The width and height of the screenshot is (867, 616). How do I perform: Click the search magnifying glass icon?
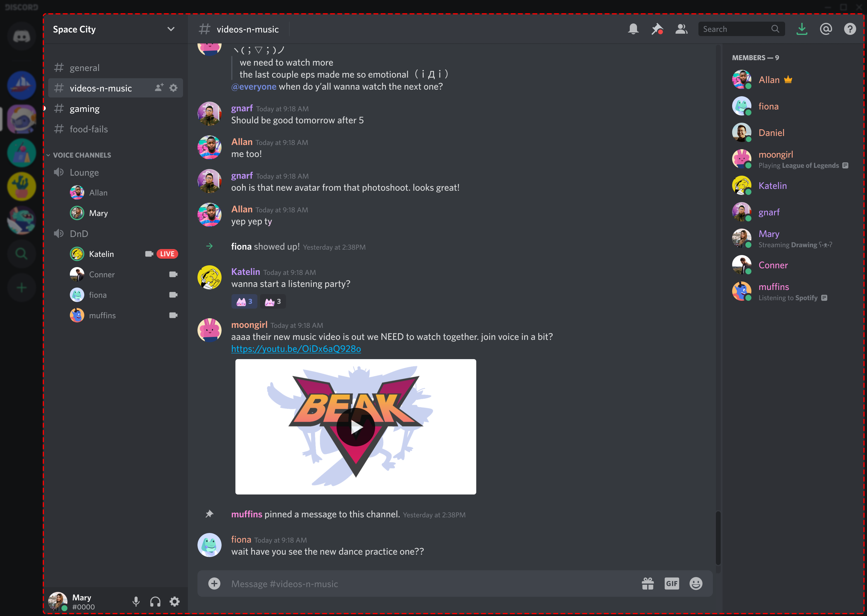click(775, 29)
